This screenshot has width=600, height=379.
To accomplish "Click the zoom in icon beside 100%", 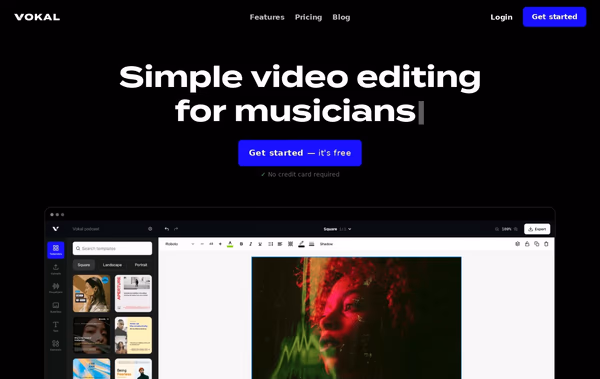I will click(515, 229).
